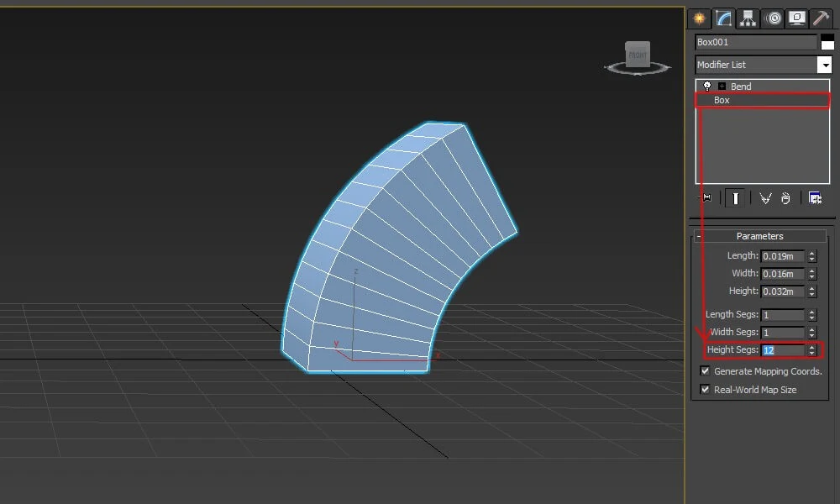840x504 pixels.
Task: Open the Modifier List dropdown
Action: point(763,65)
